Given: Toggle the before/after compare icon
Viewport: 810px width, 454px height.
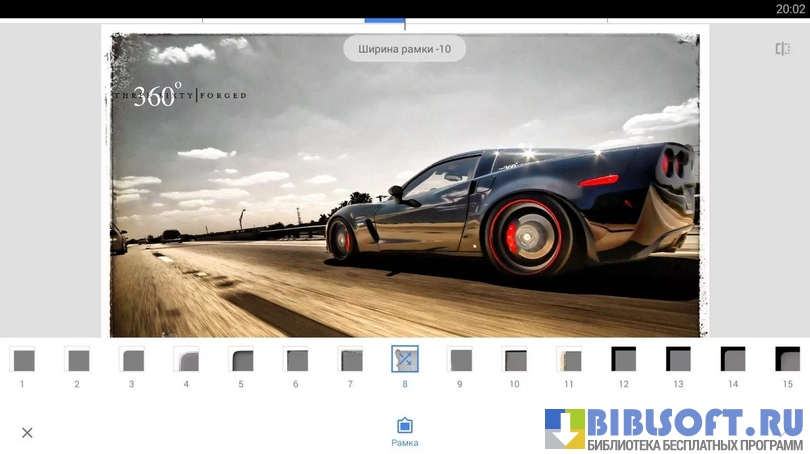Looking at the screenshot, I should pos(782,49).
